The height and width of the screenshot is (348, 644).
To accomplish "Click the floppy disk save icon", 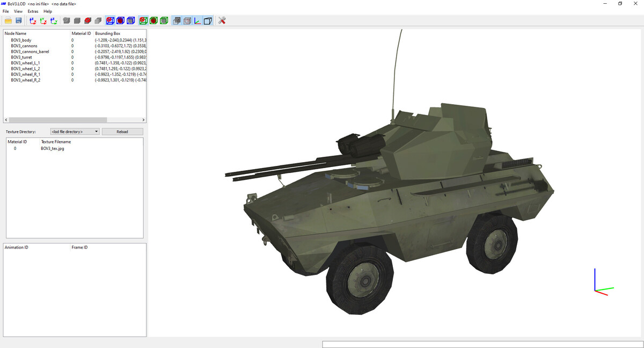I will [x=19, y=20].
